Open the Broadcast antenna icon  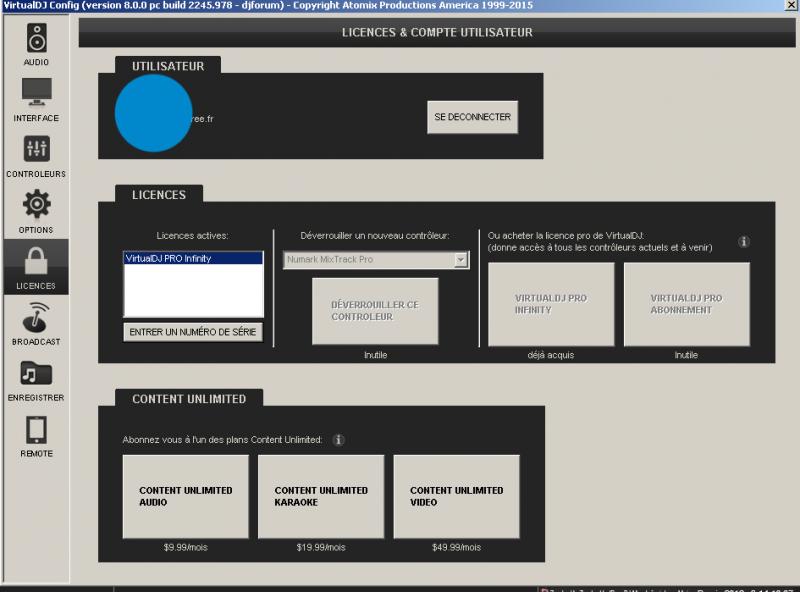point(36,317)
